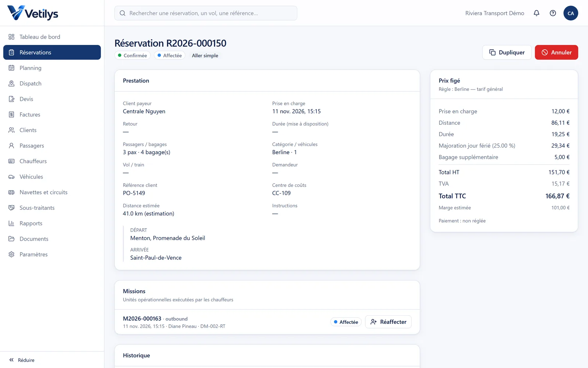This screenshot has height=368, width=588.
Task: Click the Vetilys logo
Action: pyautogui.click(x=33, y=13)
